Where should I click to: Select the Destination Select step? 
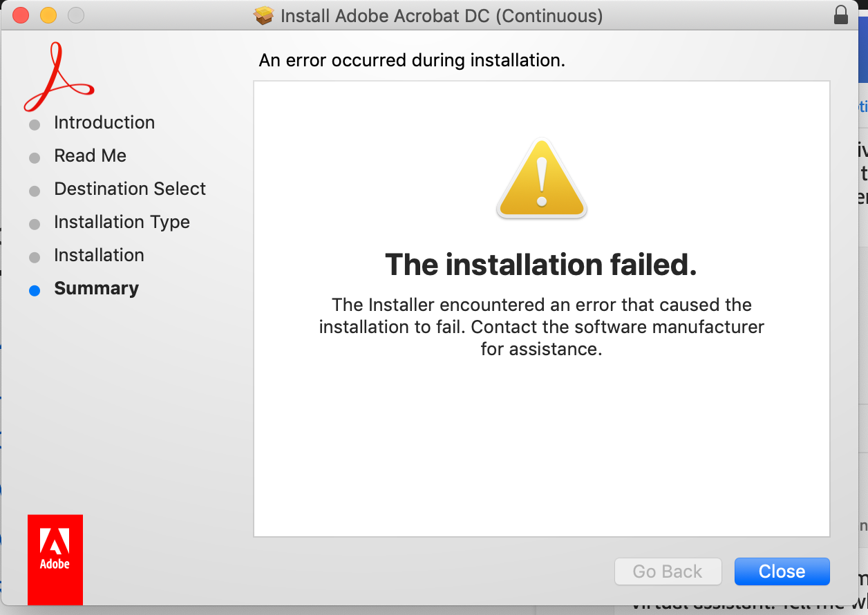coord(129,189)
